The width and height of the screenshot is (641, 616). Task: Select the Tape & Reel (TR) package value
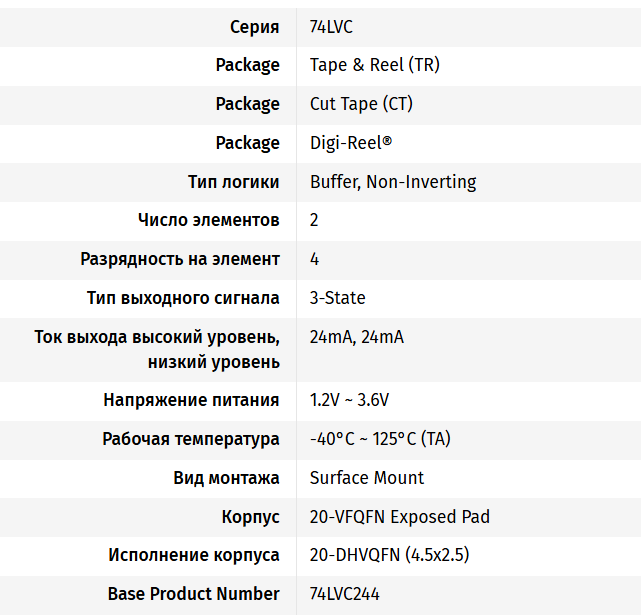(375, 65)
